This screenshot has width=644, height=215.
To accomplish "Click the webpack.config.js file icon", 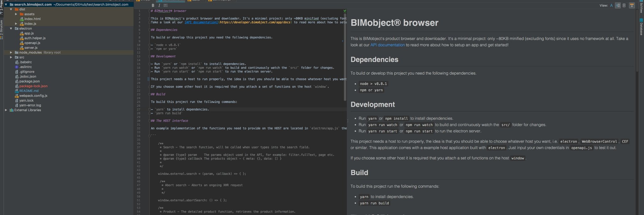I will coord(17,96).
